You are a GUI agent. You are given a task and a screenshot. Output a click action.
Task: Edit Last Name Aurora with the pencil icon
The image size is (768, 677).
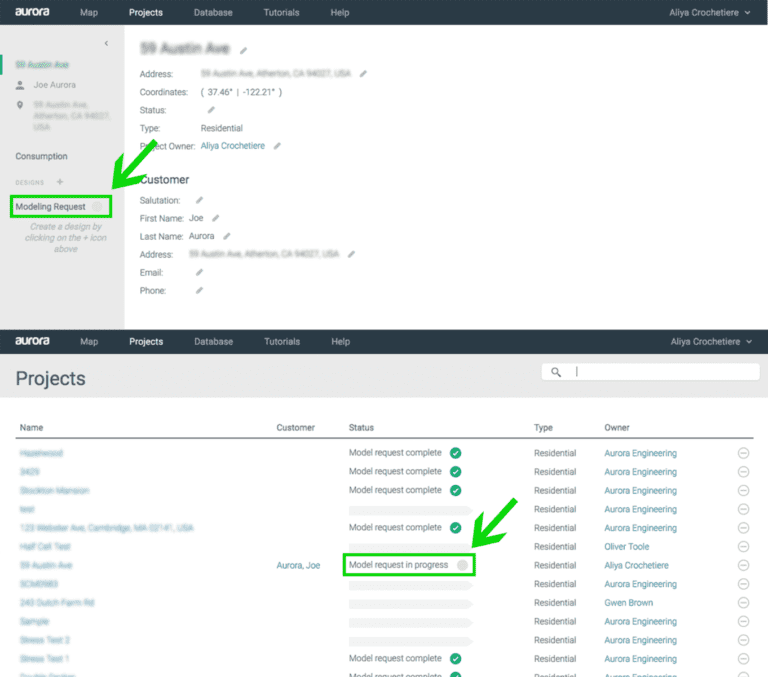pos(227,236)
